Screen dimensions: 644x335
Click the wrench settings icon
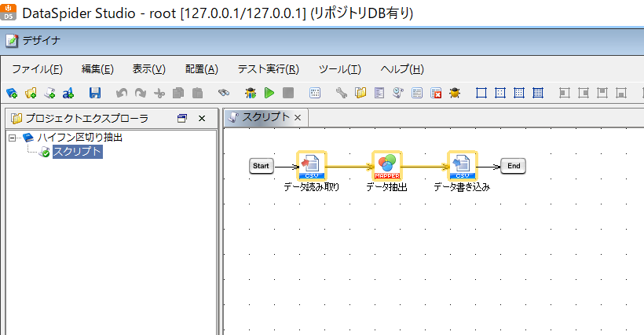tap(342, 93)
